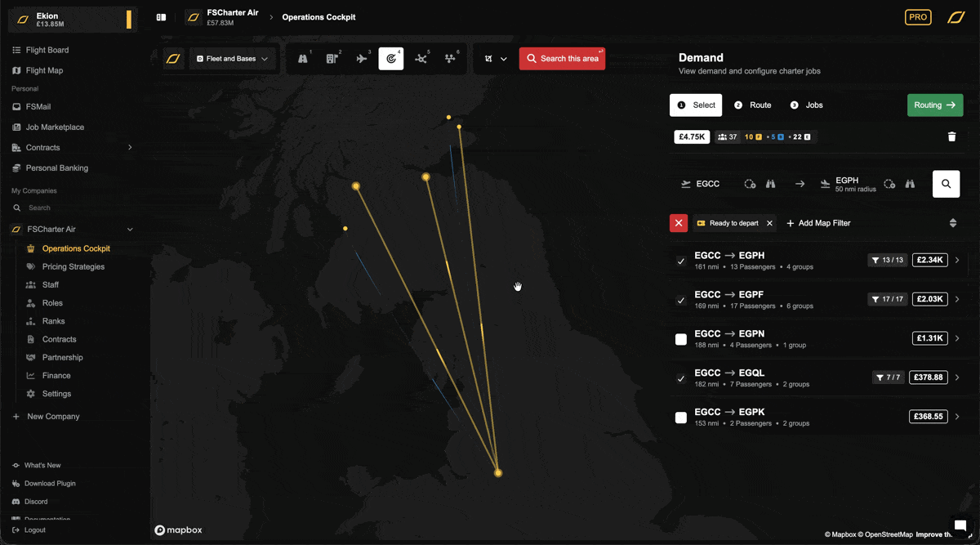The image size is (980, 545).
Task: Collapse the FSCharter Air company tree
Action: (x=130, y=230)
